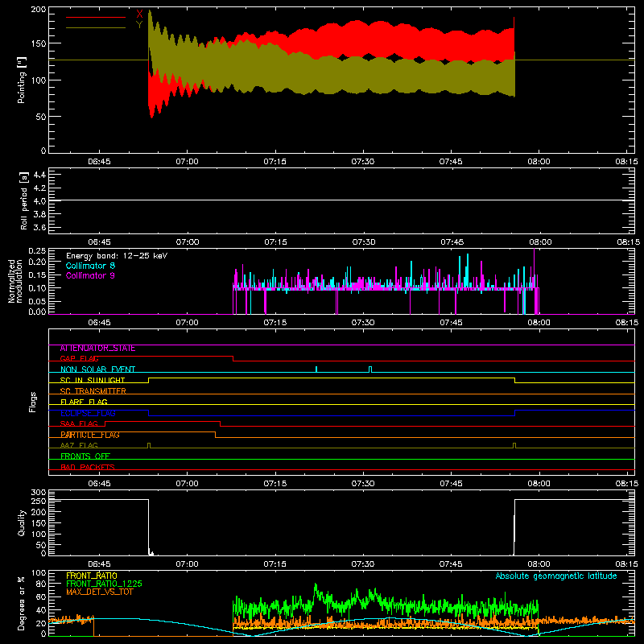Select the red X legend label

139,14
